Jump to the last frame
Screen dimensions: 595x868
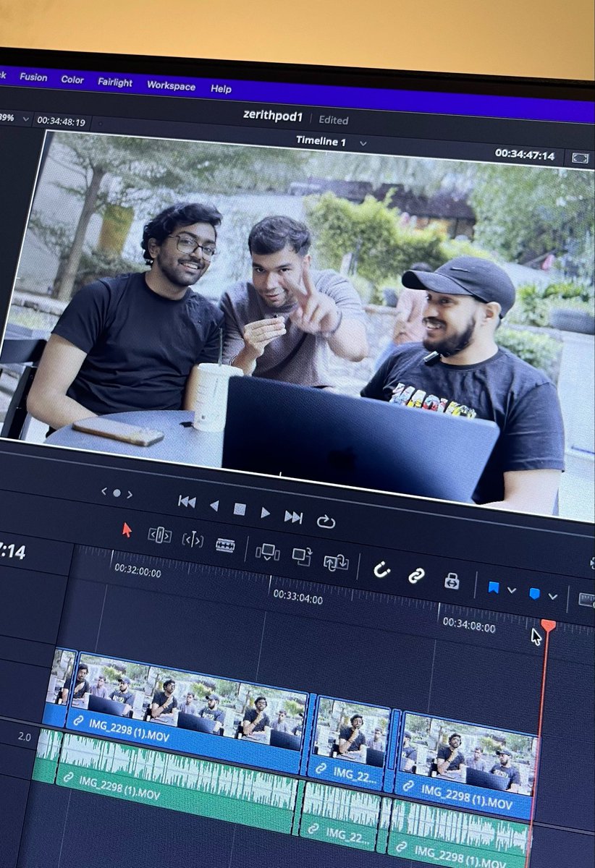tap(293, 516)
